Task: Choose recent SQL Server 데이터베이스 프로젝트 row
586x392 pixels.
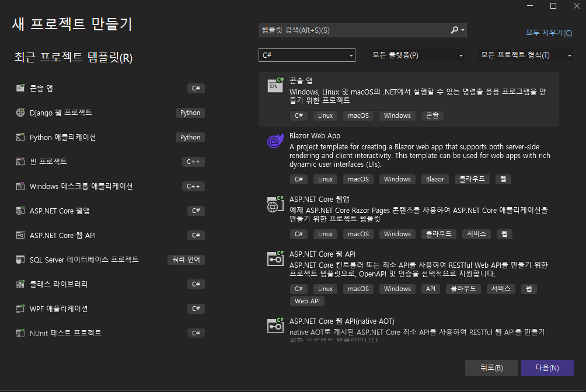Action: [110, 260]
